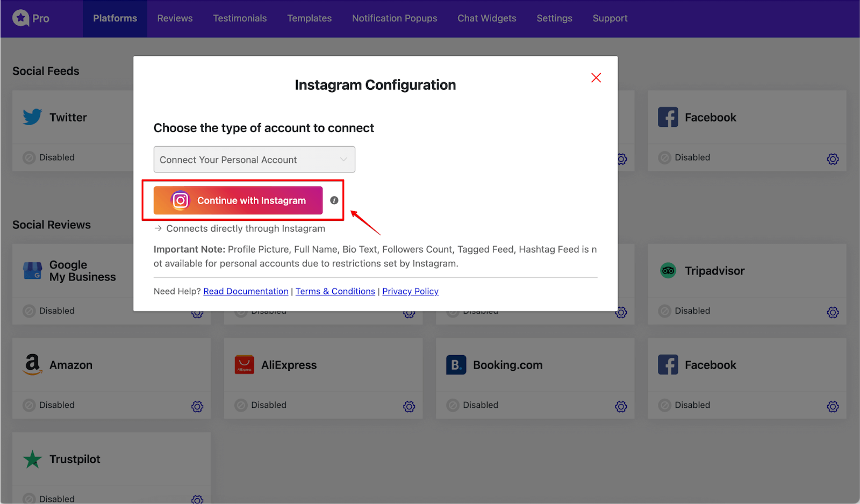Click the info icon beside Continue with Instagram
860x504 pixels.
334,200
